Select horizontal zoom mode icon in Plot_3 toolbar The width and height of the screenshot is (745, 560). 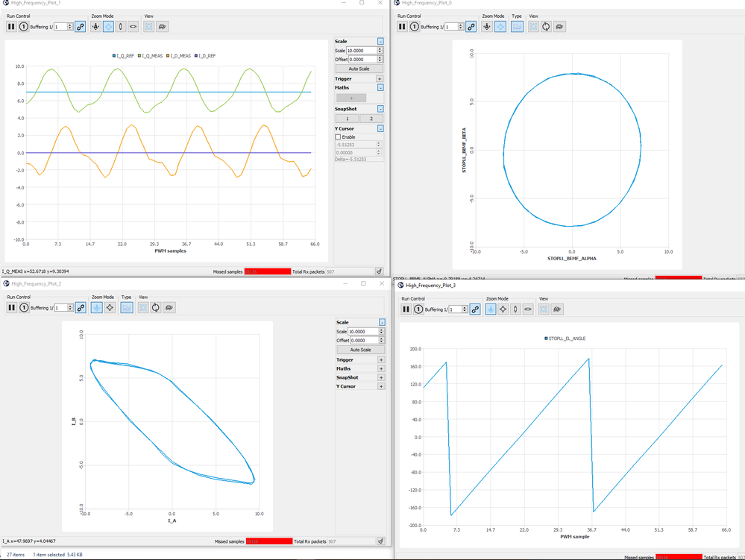(528, 309)
